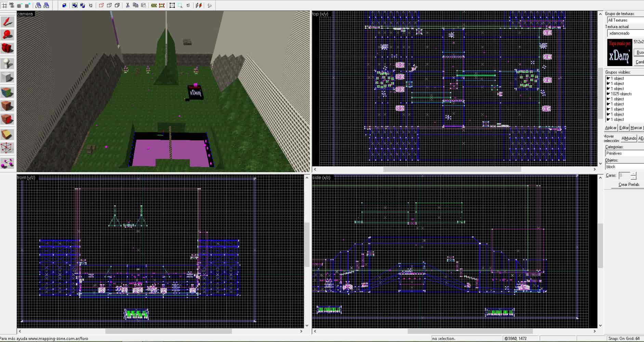The width and height of the screenshot is (644, 342).
Task: Select the Block creation tool
Action: click(x=7, y=77)
